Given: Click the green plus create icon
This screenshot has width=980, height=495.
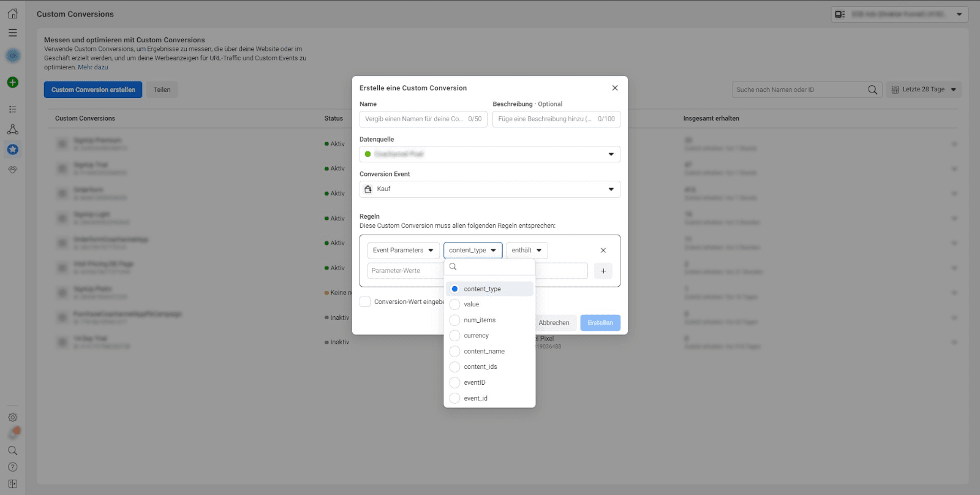Looking at the screenshot, I should tap(12, 82).
